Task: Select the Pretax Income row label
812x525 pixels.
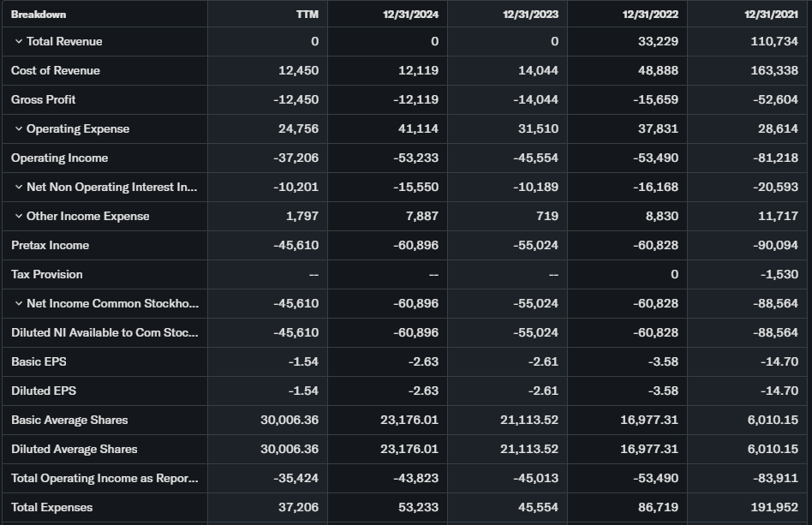Action: [51, 246]
